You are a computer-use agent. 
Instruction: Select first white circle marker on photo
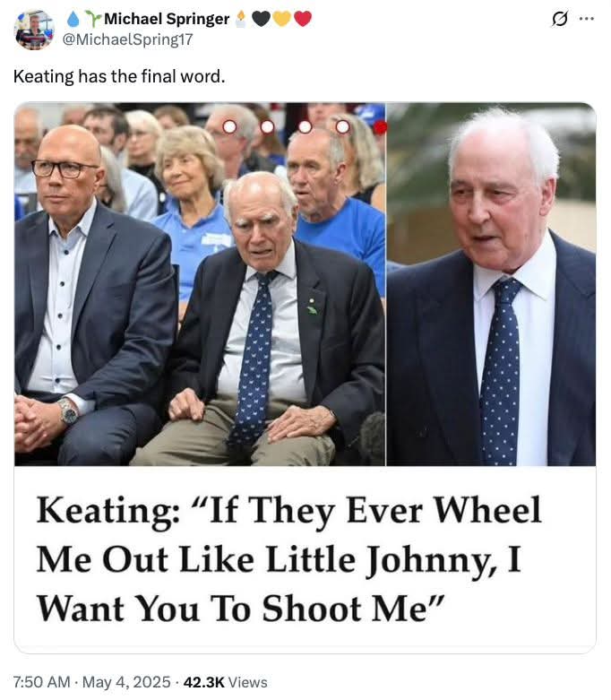[229, 126]
